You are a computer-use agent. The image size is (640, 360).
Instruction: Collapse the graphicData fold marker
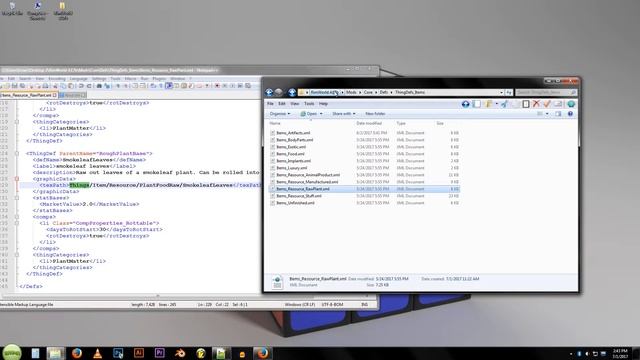coord(17,179)
